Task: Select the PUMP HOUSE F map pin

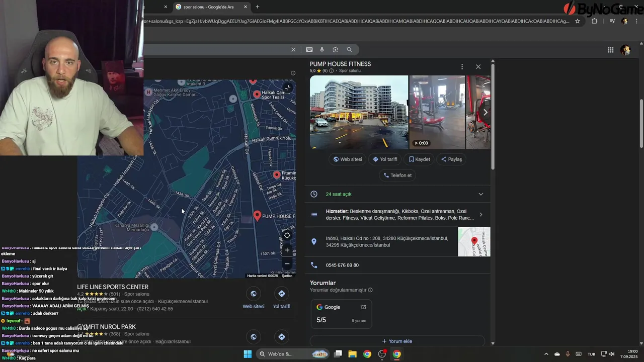Action: point(257,216)
